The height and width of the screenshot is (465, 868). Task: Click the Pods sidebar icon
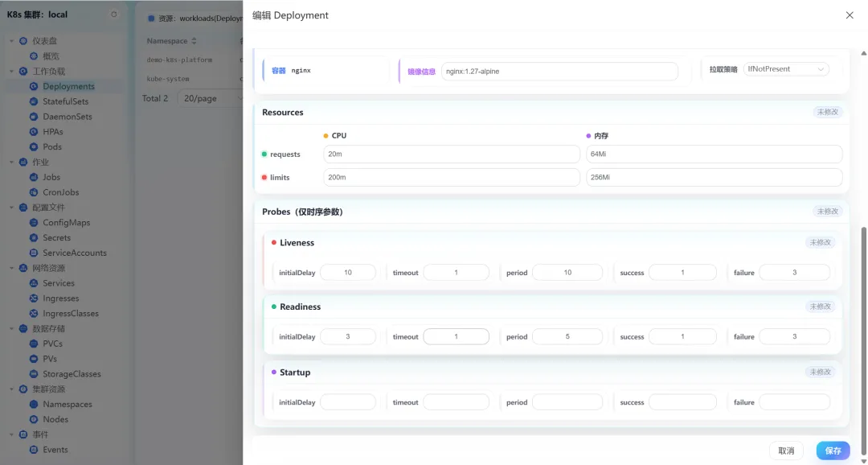click(x=34, y=147)
